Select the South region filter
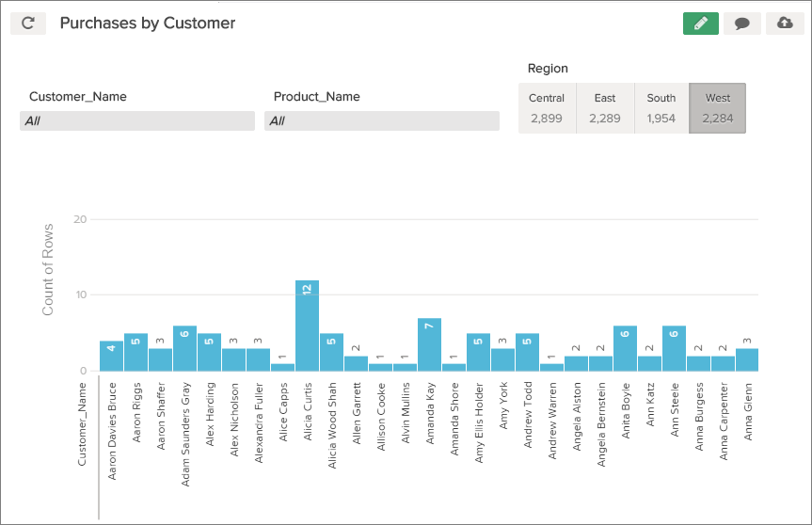The width and height of the screenshot is (812, 525). coord(661,108)
